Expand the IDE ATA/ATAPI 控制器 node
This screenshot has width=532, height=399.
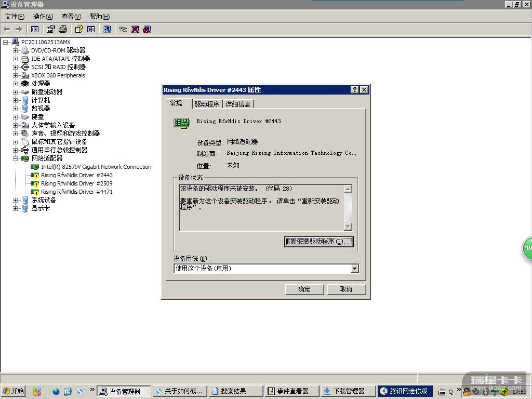15,59
